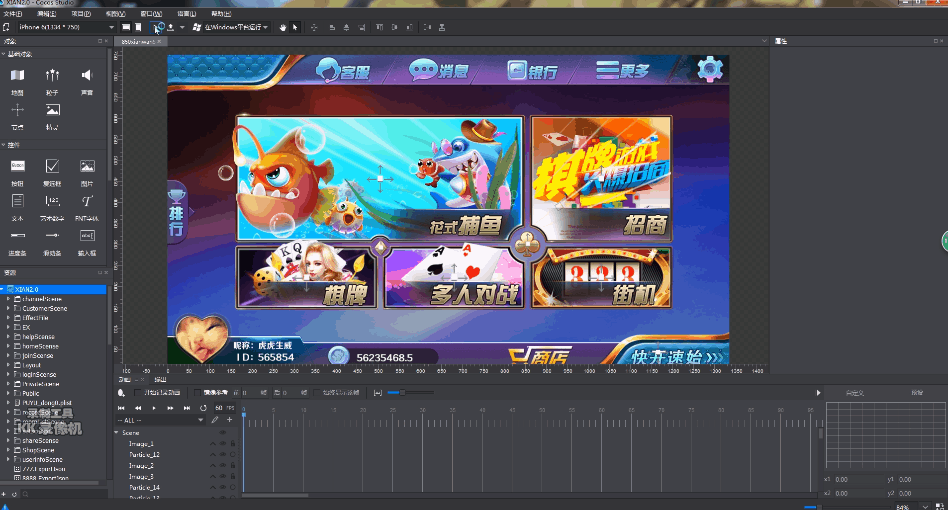Click the publish/export upload icon in toolbar
This screenshot has width=948, height=510.
[x=170, y=27]
